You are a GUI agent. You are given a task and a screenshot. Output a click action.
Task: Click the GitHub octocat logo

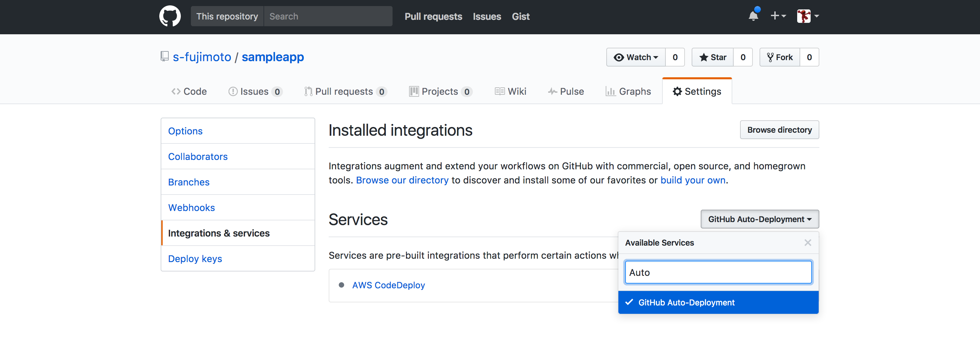click(x=170, y=16)
